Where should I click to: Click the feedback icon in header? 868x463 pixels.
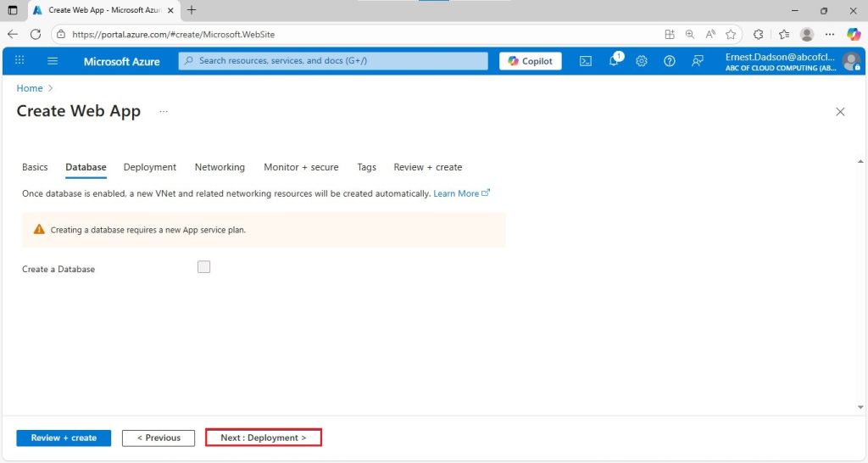(x=698, y=61)
